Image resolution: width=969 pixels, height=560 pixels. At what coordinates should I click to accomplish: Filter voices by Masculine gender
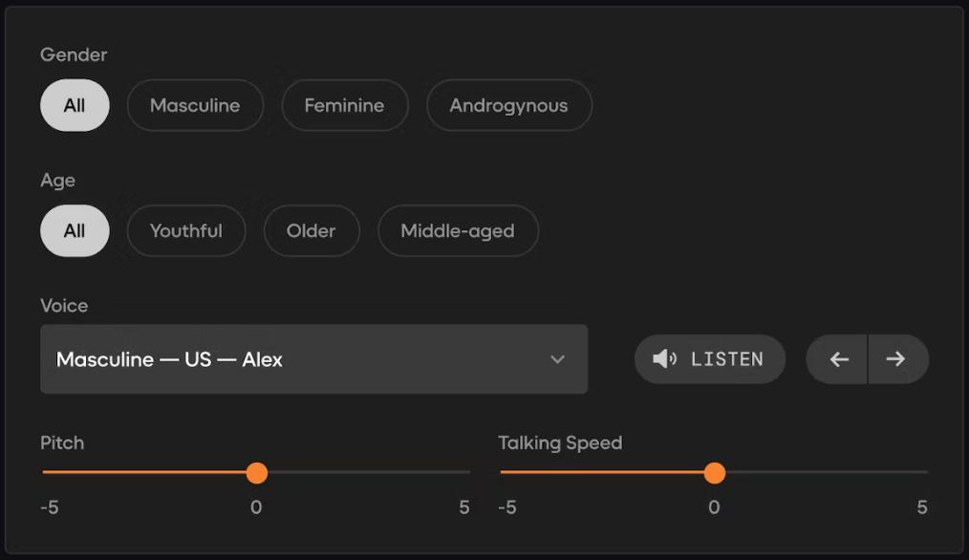[195, 105]
